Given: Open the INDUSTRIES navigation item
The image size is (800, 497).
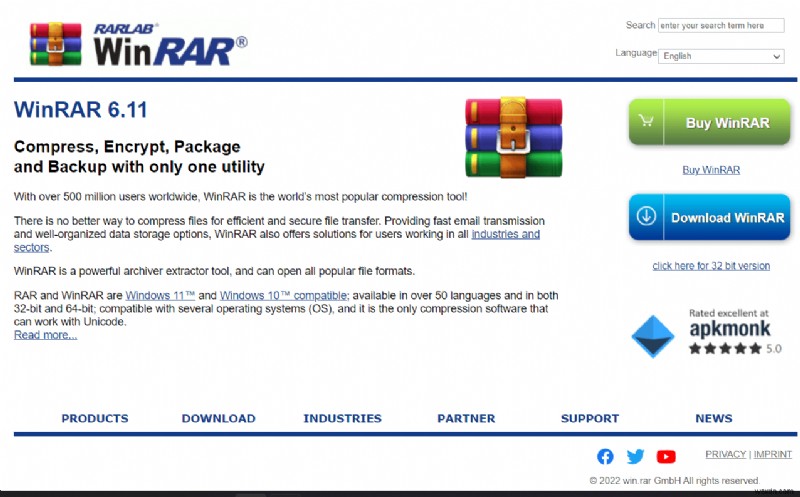Looking at the screenshot, I should [342, 418].
